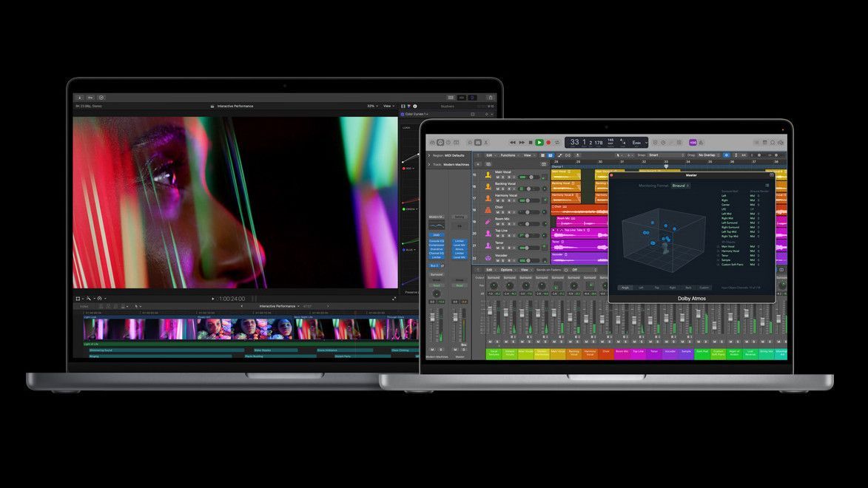Image resolution: width=868 pixels, height=488 pixels.
Task: Adjust the Backing Vocal track volume slider
Action: [x=529, y=189]
